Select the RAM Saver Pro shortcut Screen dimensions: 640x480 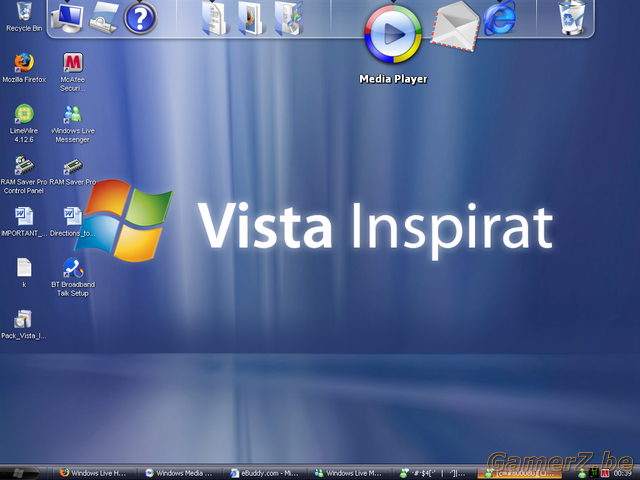(73, 171)
